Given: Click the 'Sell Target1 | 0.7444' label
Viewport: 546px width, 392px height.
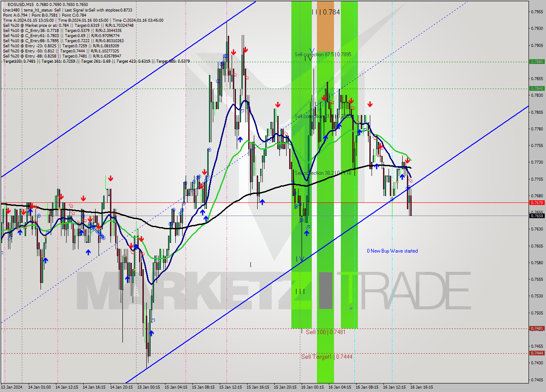Looking at the screenshot, I should coord(327,357).
